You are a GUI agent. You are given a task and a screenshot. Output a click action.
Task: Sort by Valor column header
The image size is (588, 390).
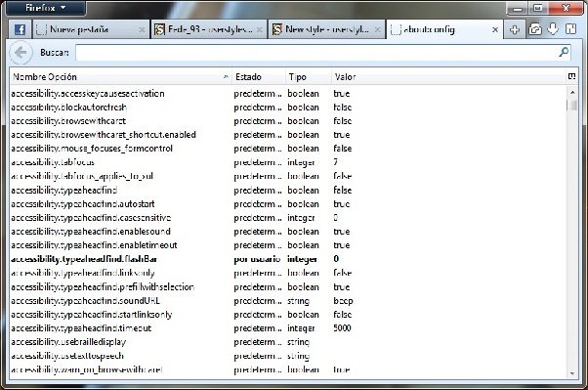pyautogui.click(x=448, y=76)
